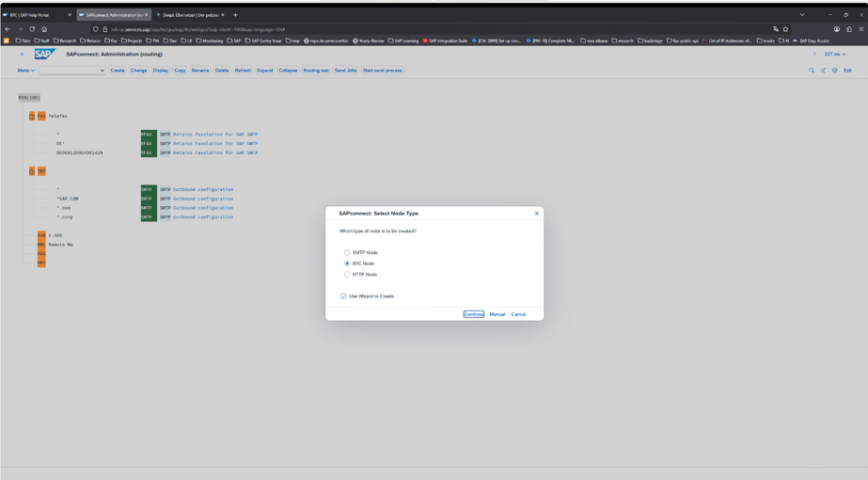Image resolution: width=868 pixels, height=480 pixels.
Task: Click chevron left of 227 ms
Action: click(814, 55)
